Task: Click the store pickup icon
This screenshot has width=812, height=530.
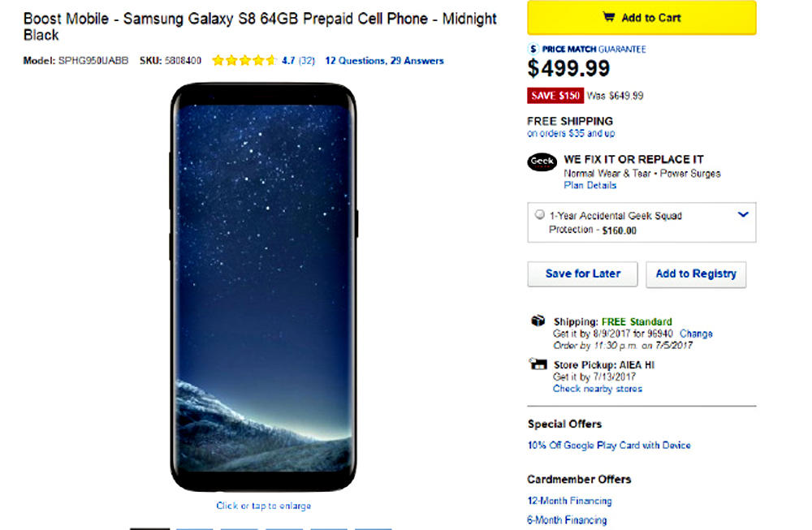Action: (538, 364)
